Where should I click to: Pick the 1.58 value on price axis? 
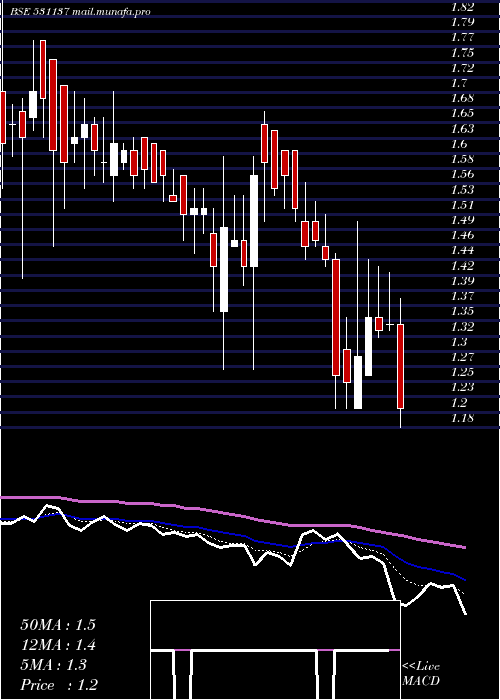pos(462,159)
